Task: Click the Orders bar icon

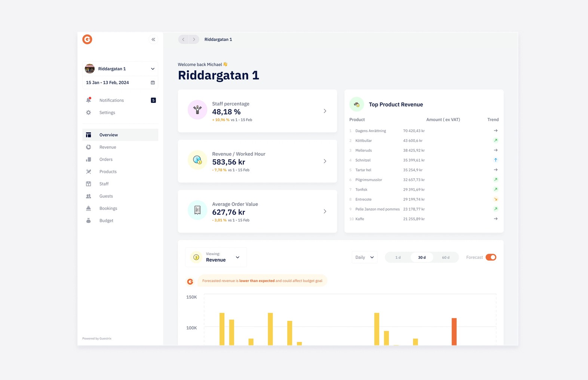Action: [x=89, y=159]
